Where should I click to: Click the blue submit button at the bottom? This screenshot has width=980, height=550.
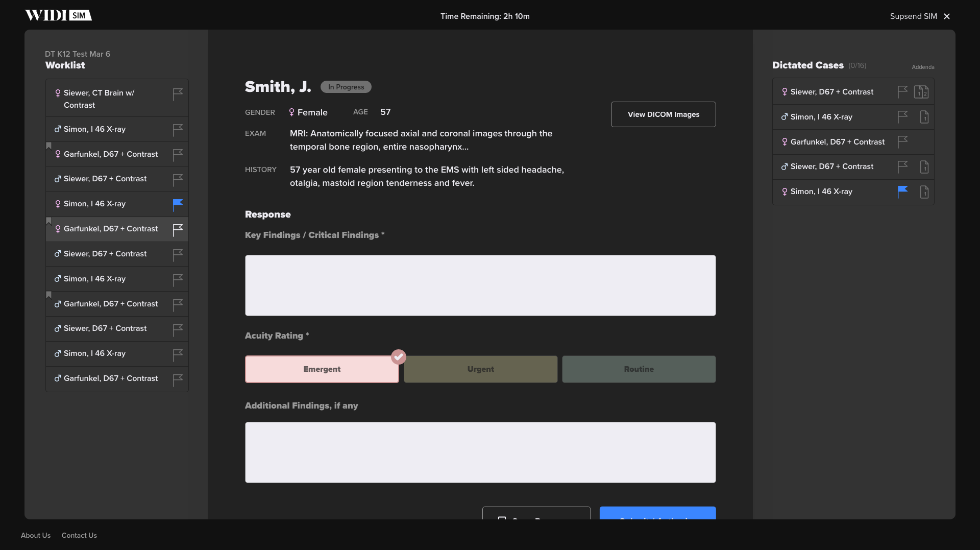coord(657,514)
